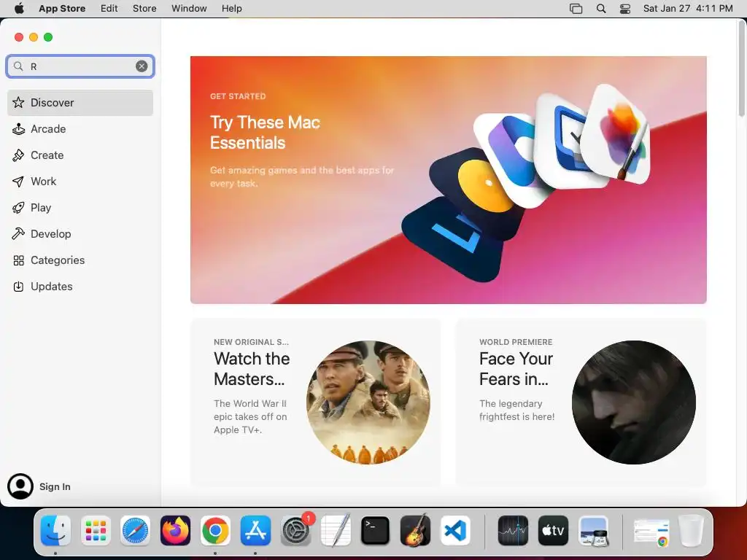The image size is (747, 560).
Task: Open the Updates section
Action: pos(80,286)
